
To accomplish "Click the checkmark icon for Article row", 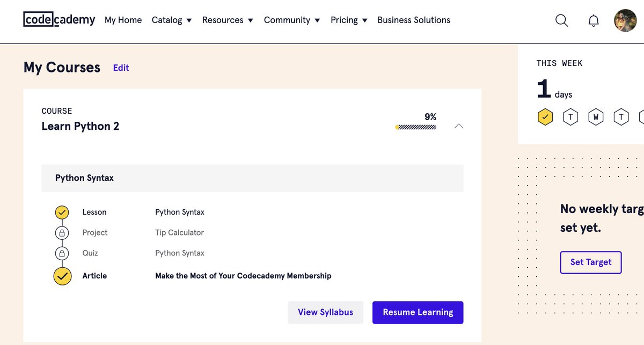I will pos(62,276).
